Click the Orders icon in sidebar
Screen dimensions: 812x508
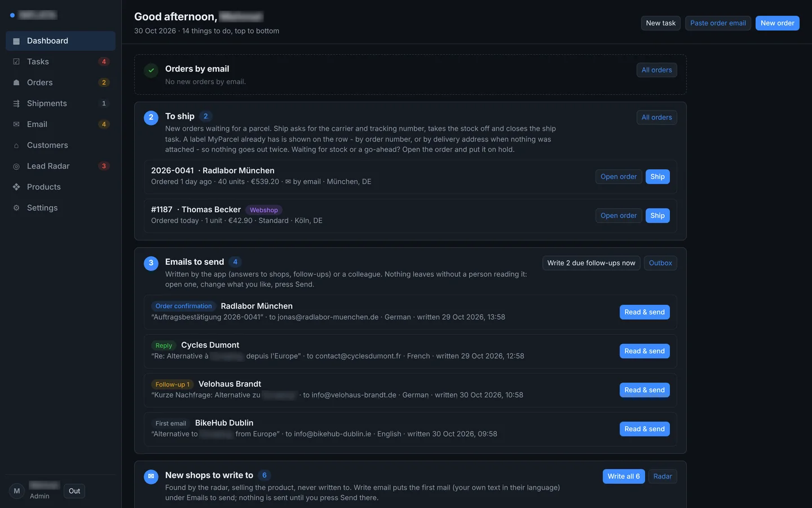(16, 83)
